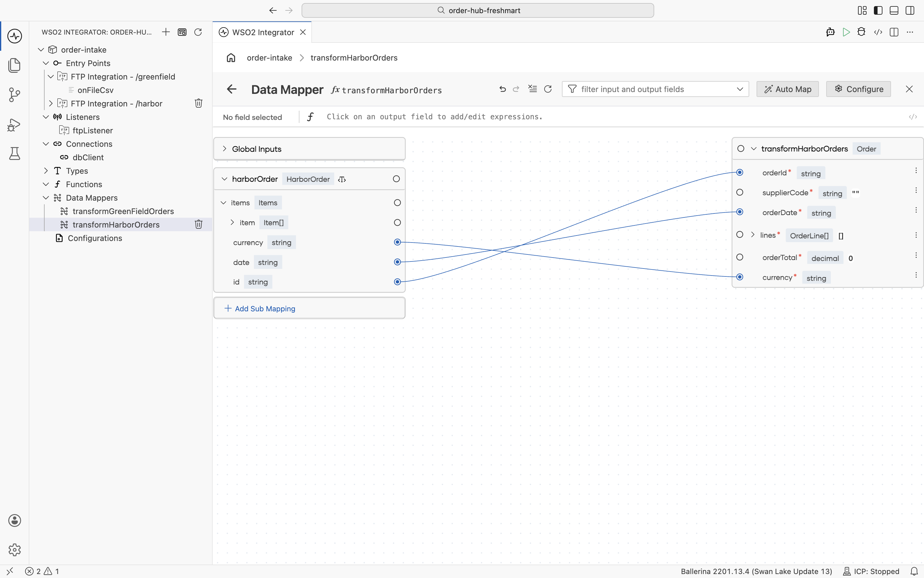Expand the Global Inputs section
Image resolution: width=924 pixels, height=578 pixels.
(x=225, y=149)
